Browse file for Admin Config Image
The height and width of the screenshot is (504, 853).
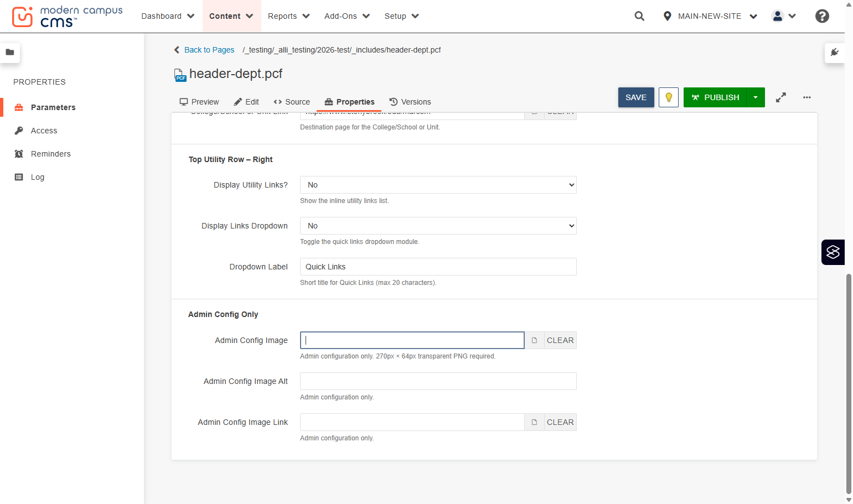[x=534, y=340]
